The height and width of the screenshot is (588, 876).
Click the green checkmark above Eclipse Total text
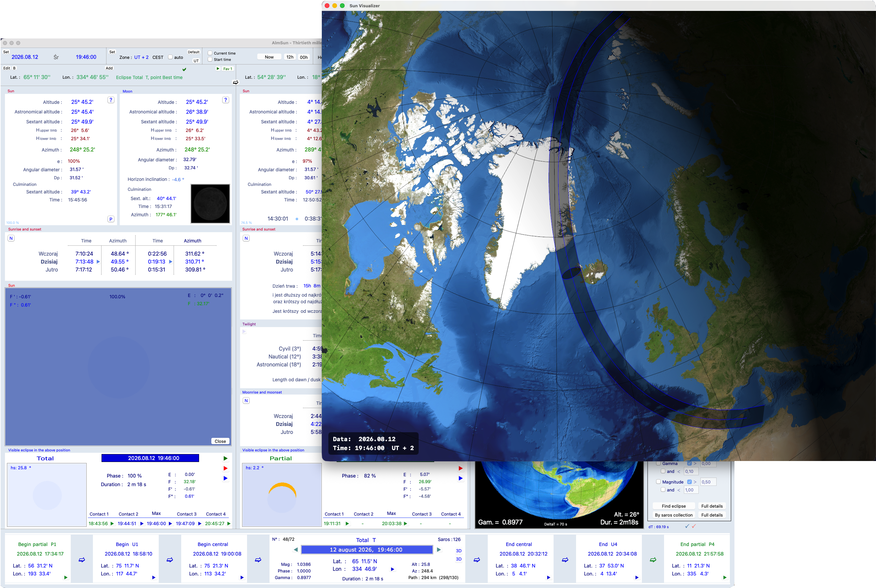point(184,69)
